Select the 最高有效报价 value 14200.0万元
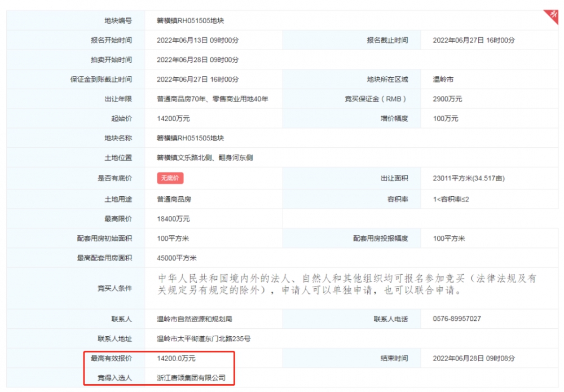 176,358
